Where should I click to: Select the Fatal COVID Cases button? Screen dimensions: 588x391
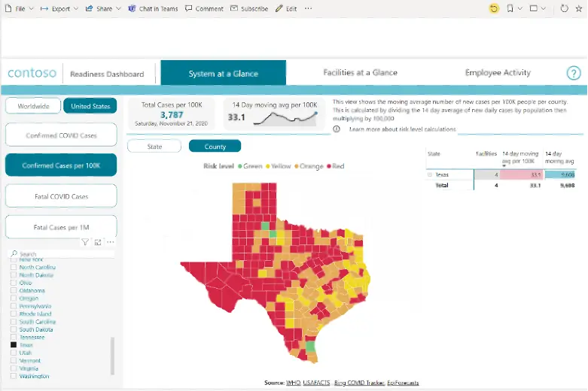(x=61, y=196)
